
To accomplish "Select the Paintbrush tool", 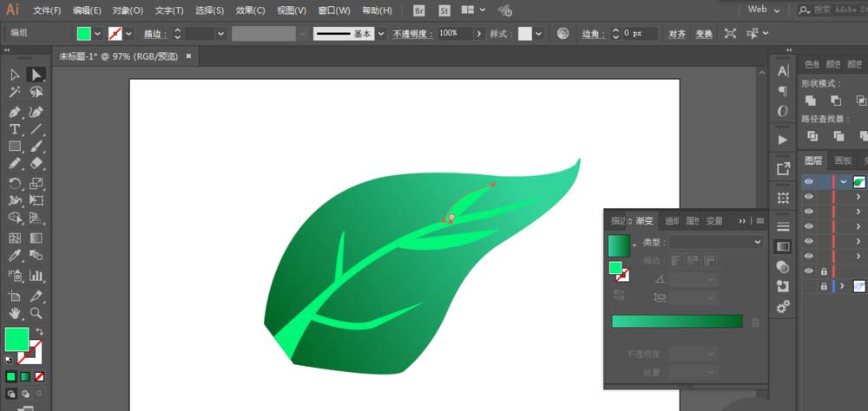I will point(36,147).
